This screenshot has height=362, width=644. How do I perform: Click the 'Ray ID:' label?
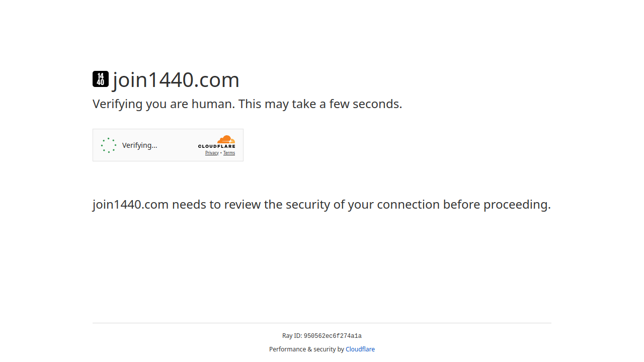(292, 336)
